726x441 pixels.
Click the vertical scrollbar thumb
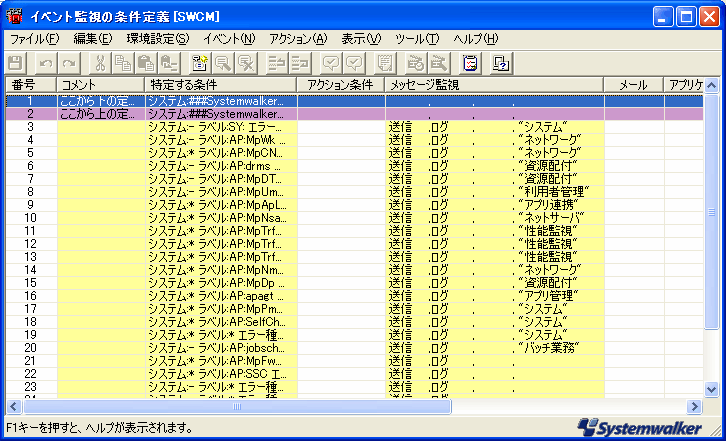tap(711, 211)
